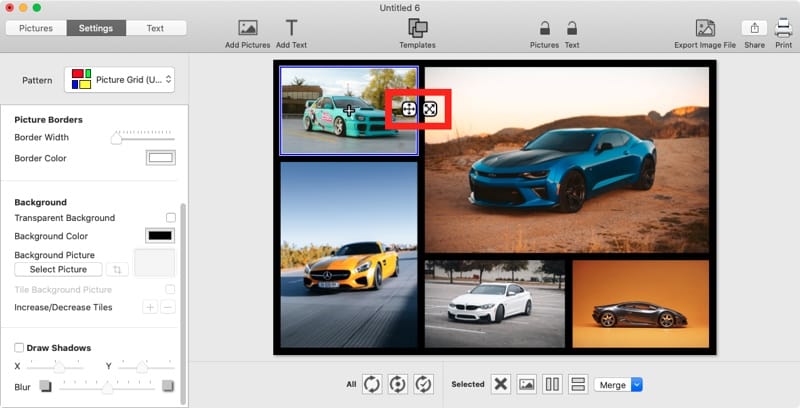Click the small blur icon

(45, 386)
